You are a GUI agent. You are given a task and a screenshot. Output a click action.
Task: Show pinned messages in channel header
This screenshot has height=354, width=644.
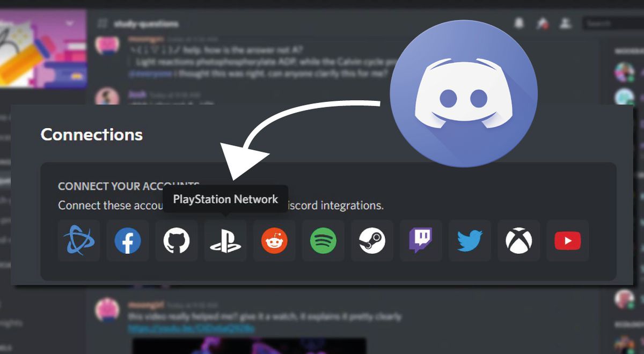[542, 23]
